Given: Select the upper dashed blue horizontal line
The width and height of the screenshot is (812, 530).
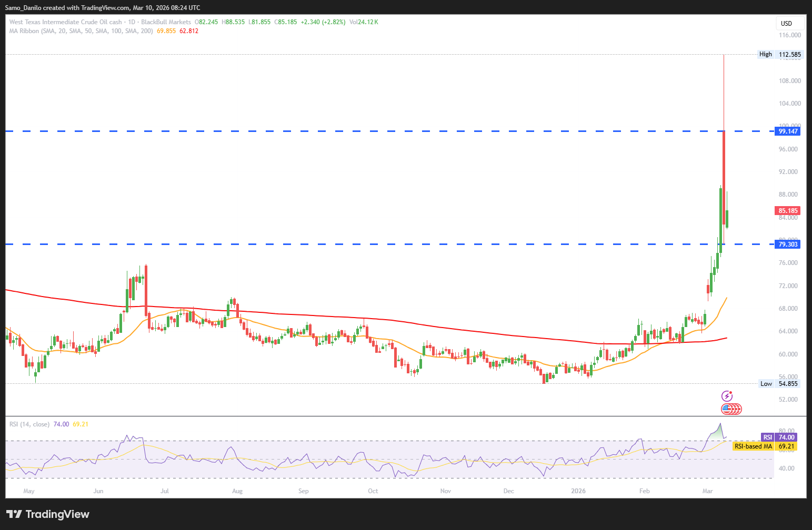Looking at the screenshot, I should tap(368, 131).
